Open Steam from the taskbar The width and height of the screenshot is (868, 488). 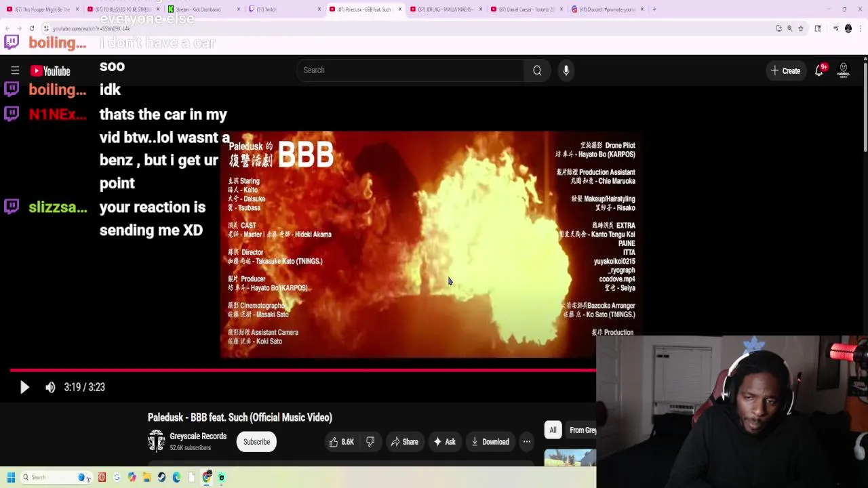pos(161,477)
